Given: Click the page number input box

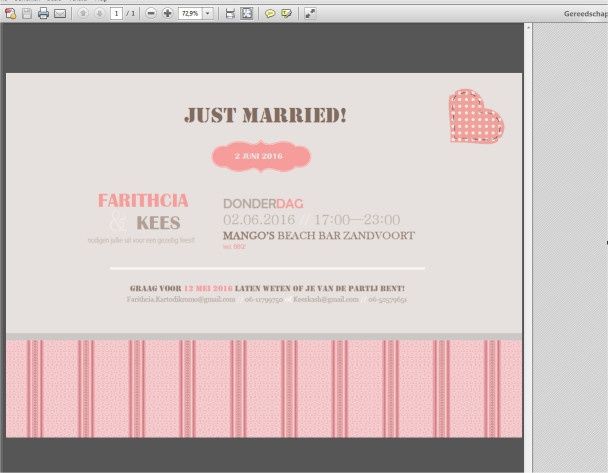Looking at the screenshot, I should [117, 14].
